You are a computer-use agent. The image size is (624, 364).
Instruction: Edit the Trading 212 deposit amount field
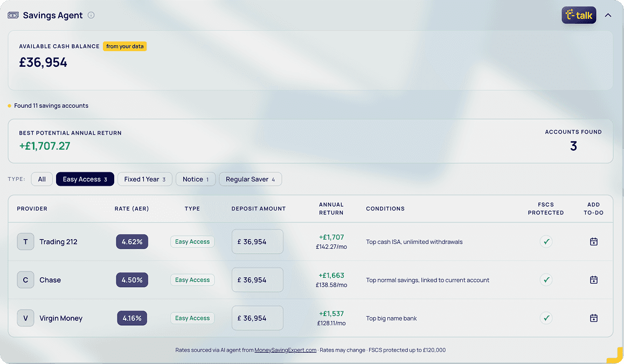point(258,241)
